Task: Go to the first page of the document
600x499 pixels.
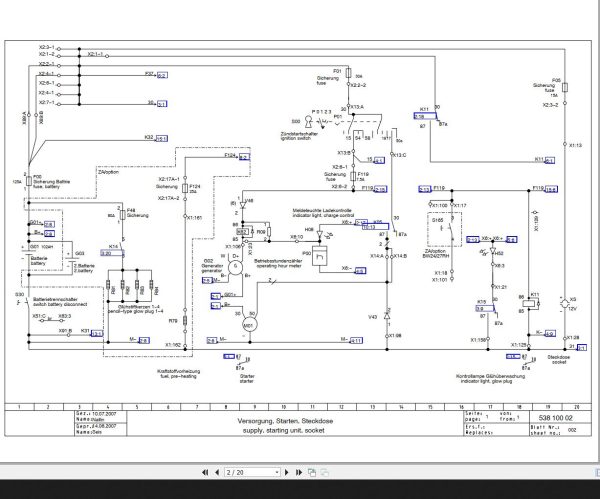Action: tap(205, 472)
